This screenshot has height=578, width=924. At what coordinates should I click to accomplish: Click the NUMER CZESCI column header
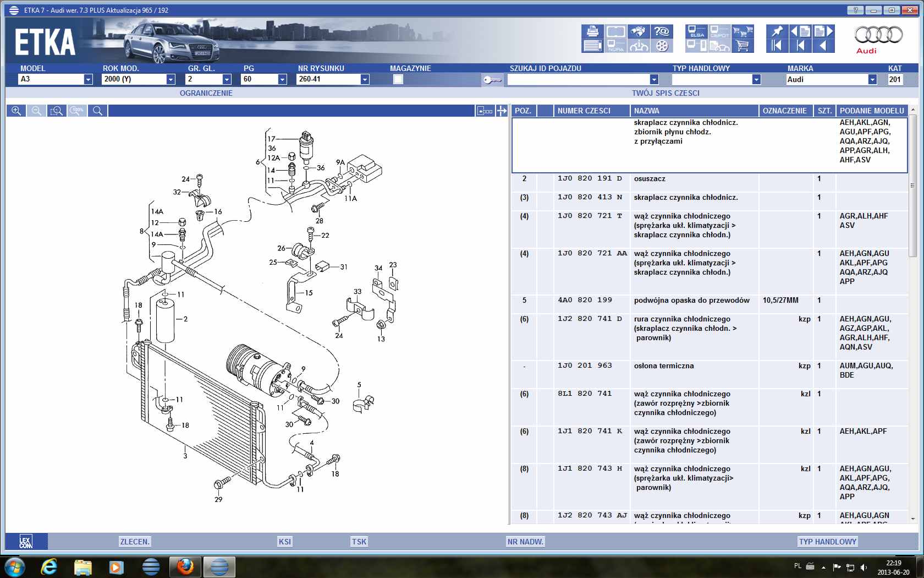click(592, 111)
